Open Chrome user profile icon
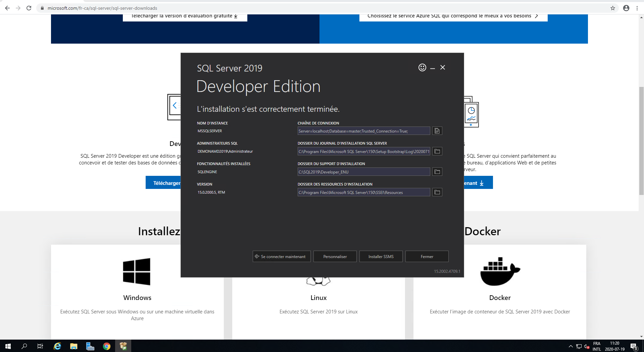 626,8
